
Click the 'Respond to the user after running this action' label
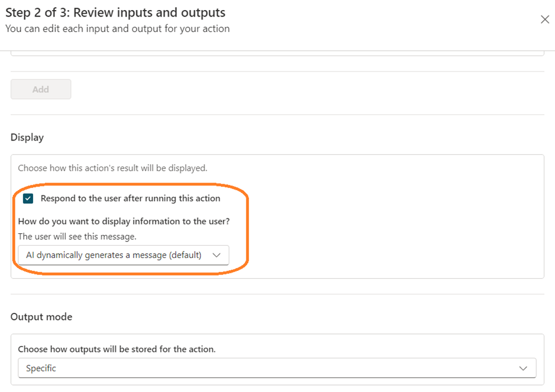[x=130, y=198]
